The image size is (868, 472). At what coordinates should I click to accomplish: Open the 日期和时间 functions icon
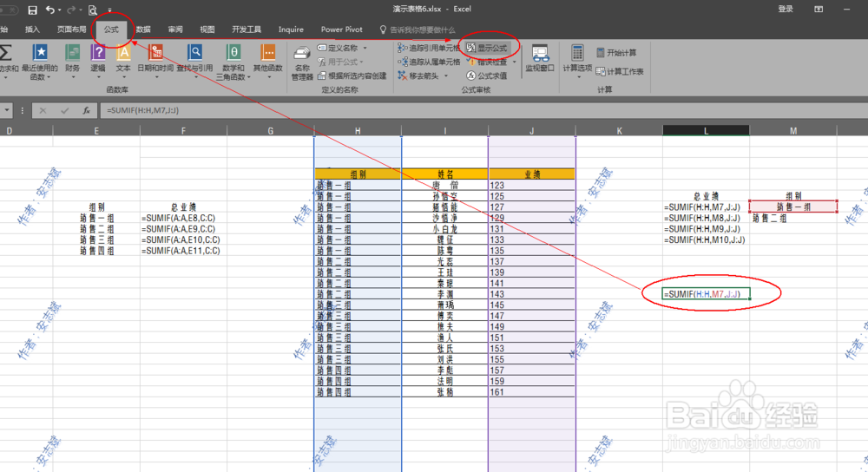click(x=155, y=53)
